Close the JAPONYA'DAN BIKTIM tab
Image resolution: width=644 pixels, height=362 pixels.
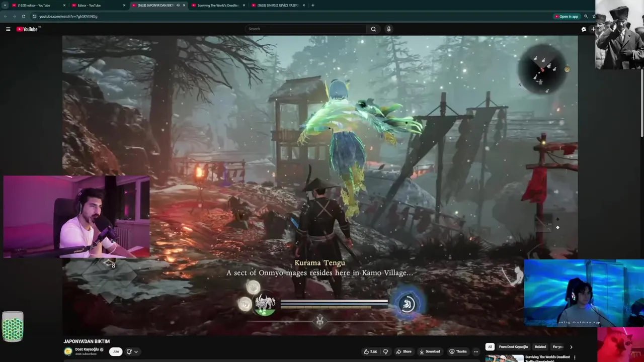pos(184,6)
